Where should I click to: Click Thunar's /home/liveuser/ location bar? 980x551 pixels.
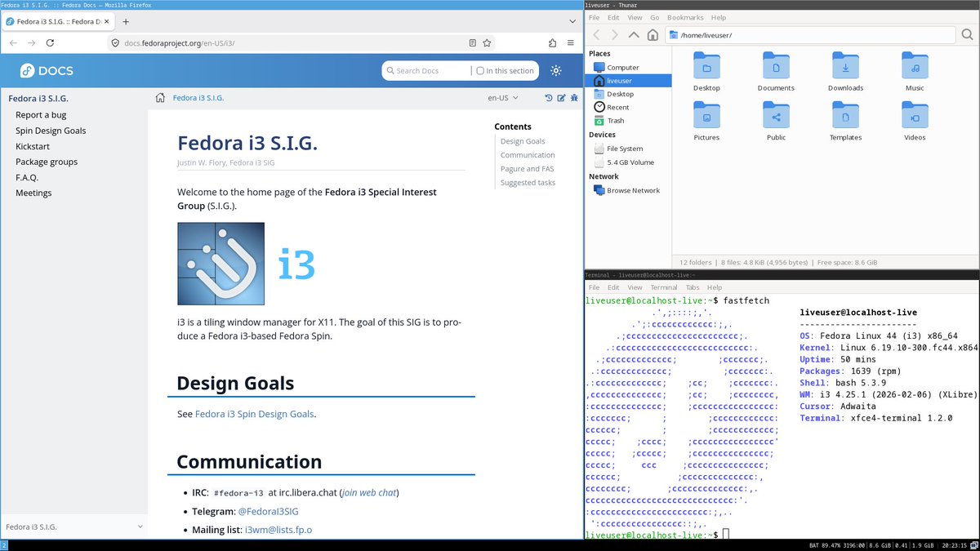pos(809,35)
